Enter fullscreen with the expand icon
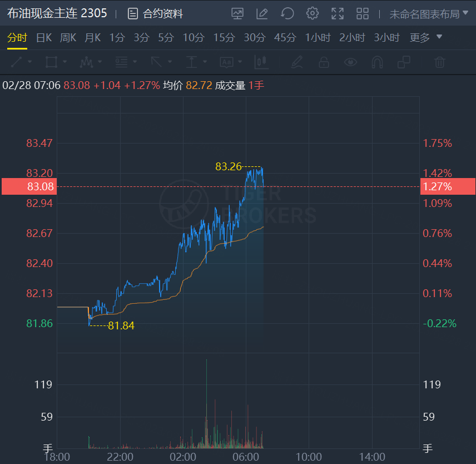Viewport: 476px width, 464px height. [x=338, y=14]
